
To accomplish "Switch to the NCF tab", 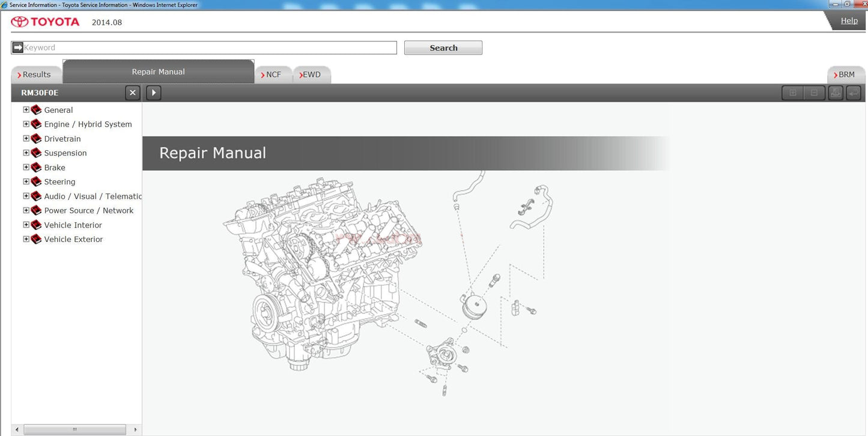I will click(x=273, y=75).
